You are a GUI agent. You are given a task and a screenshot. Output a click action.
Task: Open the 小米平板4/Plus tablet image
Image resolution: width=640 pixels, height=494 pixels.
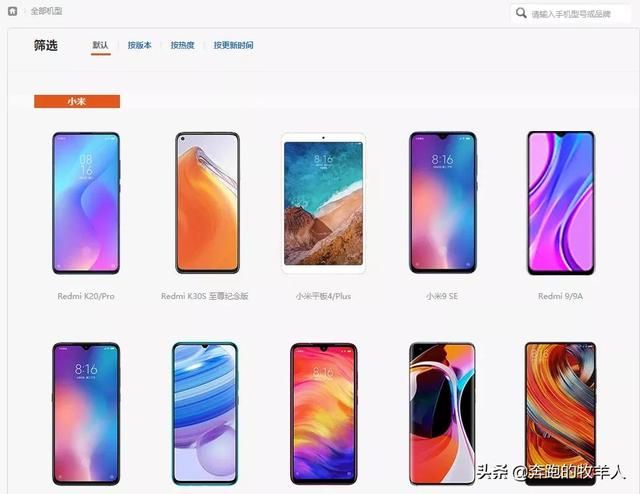coord(323,203)
